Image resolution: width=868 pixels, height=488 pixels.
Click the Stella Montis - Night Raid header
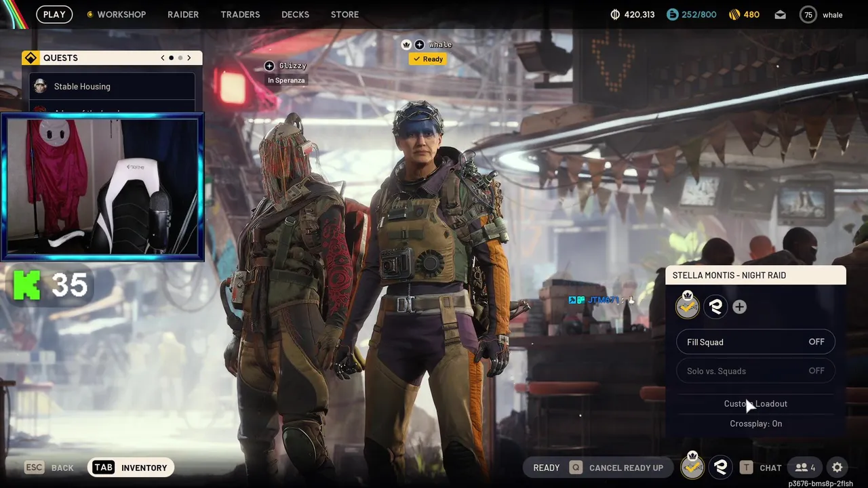[756, 275]
